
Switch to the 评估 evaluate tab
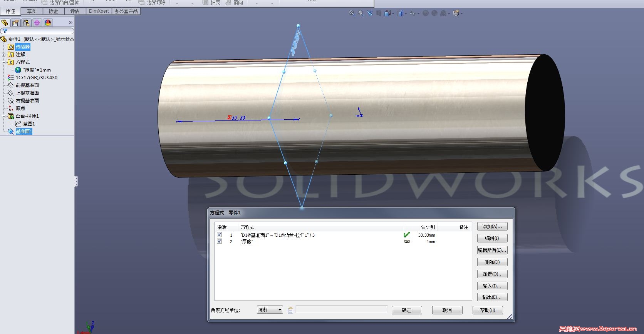(x=75, y=11)
